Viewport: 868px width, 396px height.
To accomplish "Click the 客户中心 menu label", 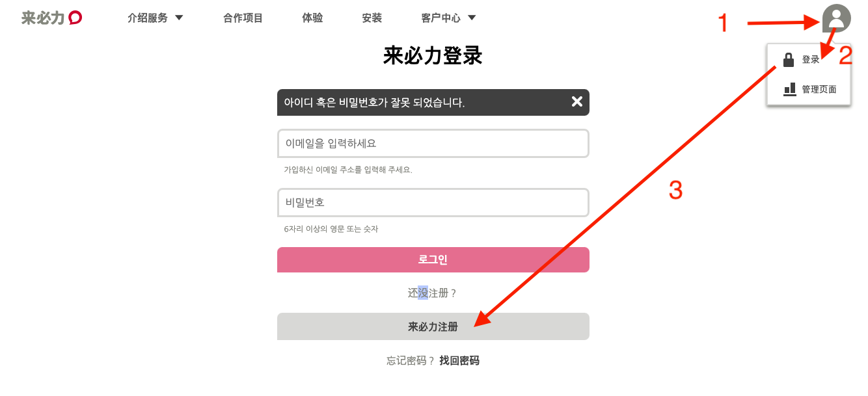I will pyautogui.click(x=441, y=18).
